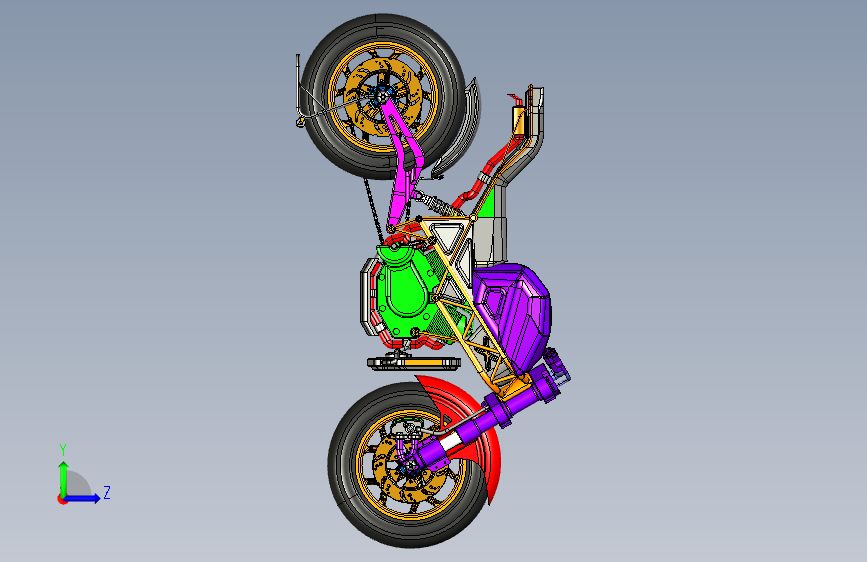The image size is (867, 562).
Task: Click the blue Z axis of the triad
Action: click(83, 498)
